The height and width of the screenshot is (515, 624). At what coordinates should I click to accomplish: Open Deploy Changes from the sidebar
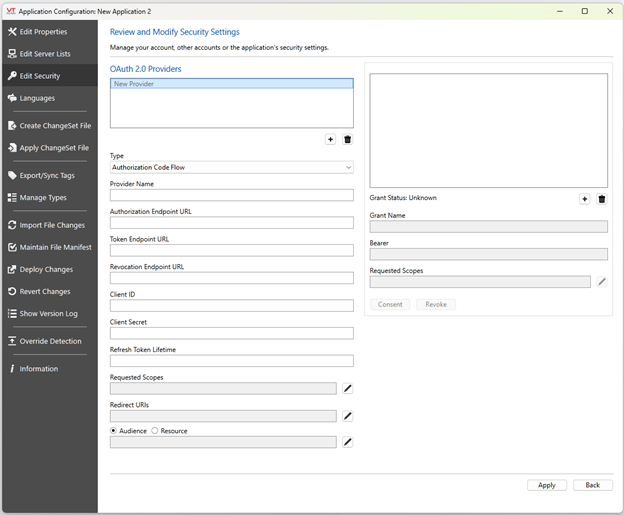coord(46,270)
